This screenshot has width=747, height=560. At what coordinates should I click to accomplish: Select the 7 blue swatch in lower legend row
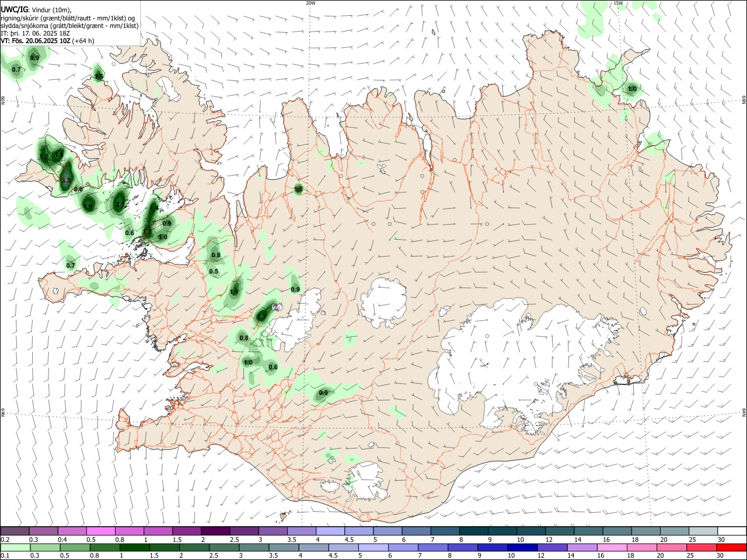click(x=432, y=548)
